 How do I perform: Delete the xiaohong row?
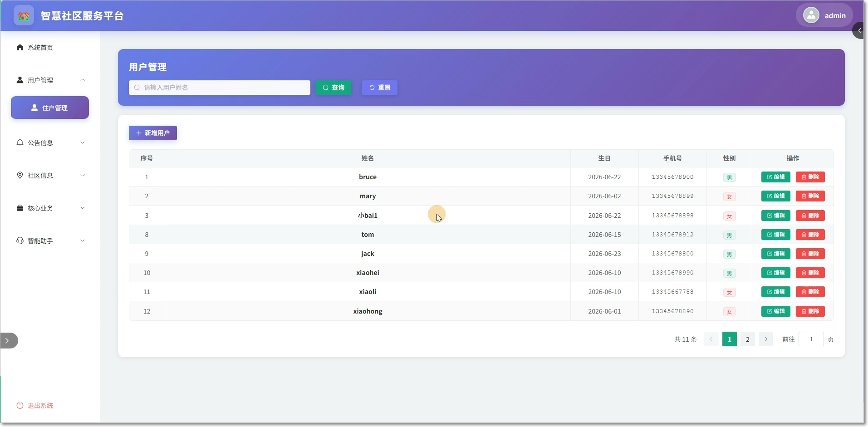point(810,311)
